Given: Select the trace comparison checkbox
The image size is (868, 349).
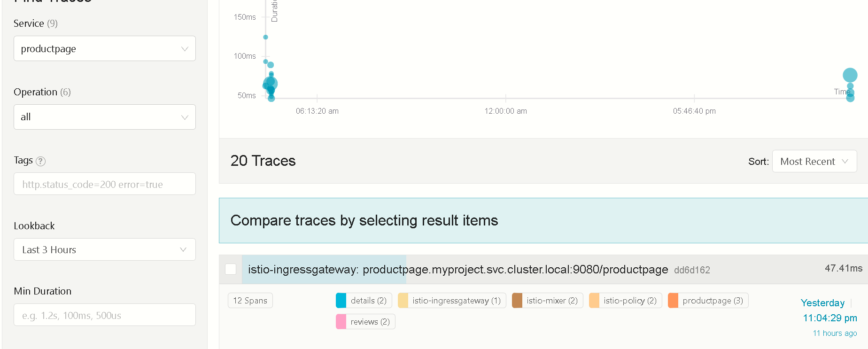Looking at the screenshot, I should (231, 269).
